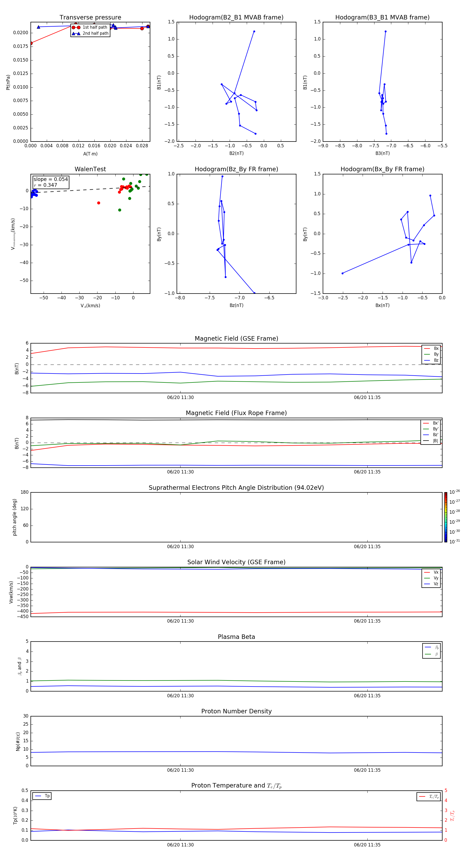Click the 'Vsw(km/s)' axis label

[11, 592]
